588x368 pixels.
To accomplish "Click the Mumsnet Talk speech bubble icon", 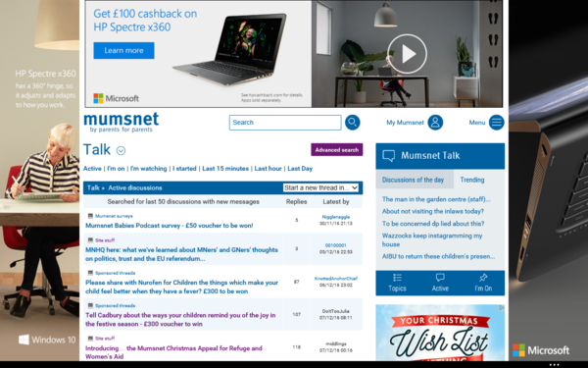I will click(x=389, y=156).
